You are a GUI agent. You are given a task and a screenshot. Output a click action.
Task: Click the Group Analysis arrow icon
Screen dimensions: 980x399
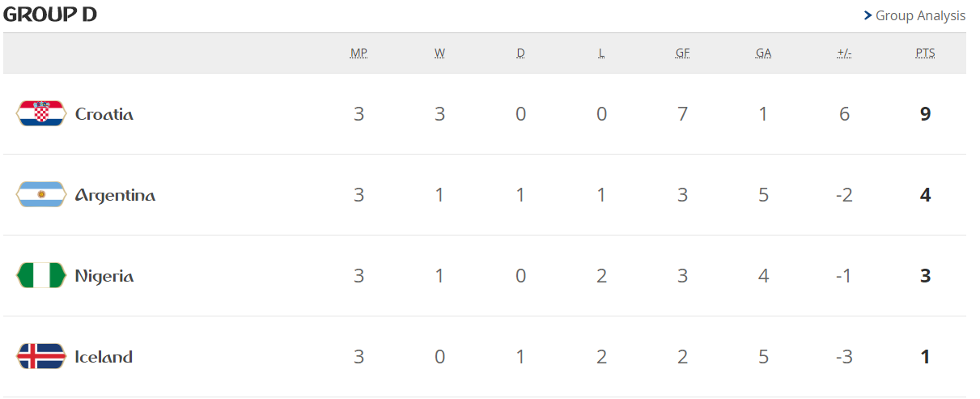[868, 15]
